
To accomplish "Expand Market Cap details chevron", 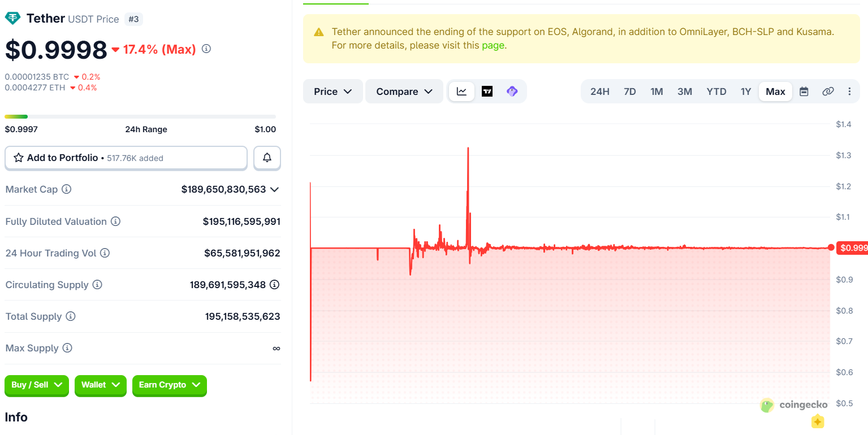I will [x=275, y=189].
